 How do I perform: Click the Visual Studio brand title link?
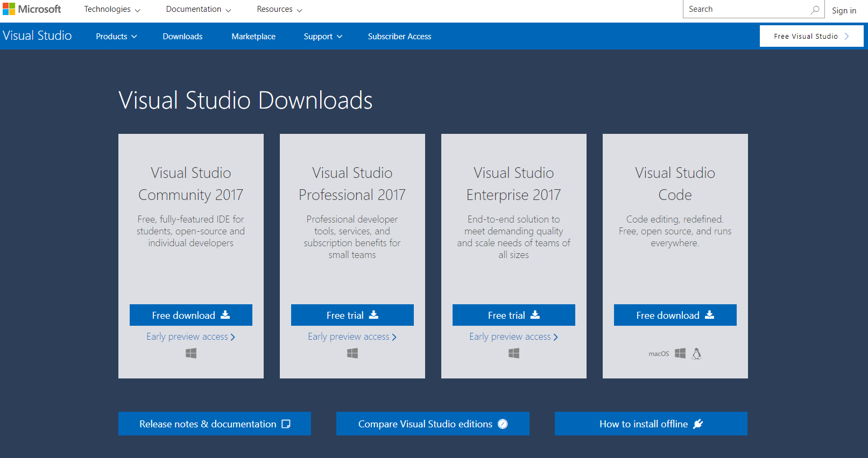37,35
